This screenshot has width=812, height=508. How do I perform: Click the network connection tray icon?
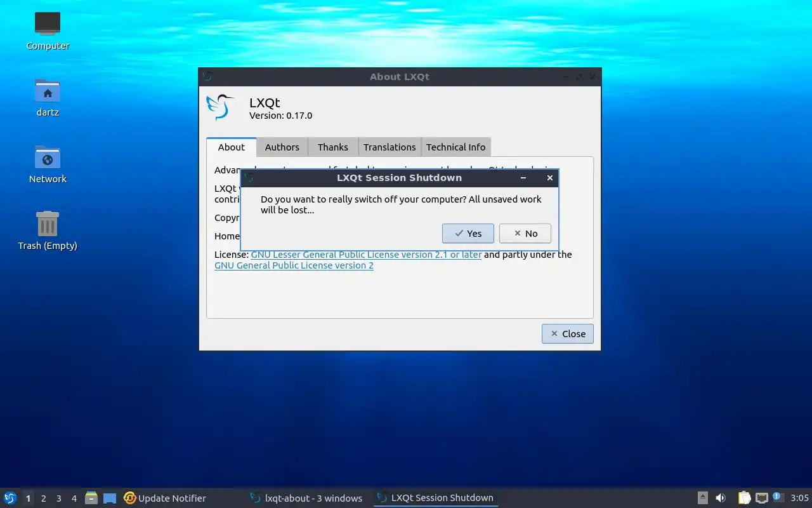coord(761,498)
